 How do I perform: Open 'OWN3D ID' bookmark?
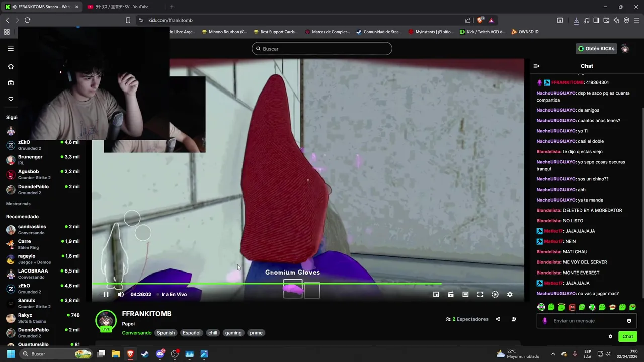point(525,32)
